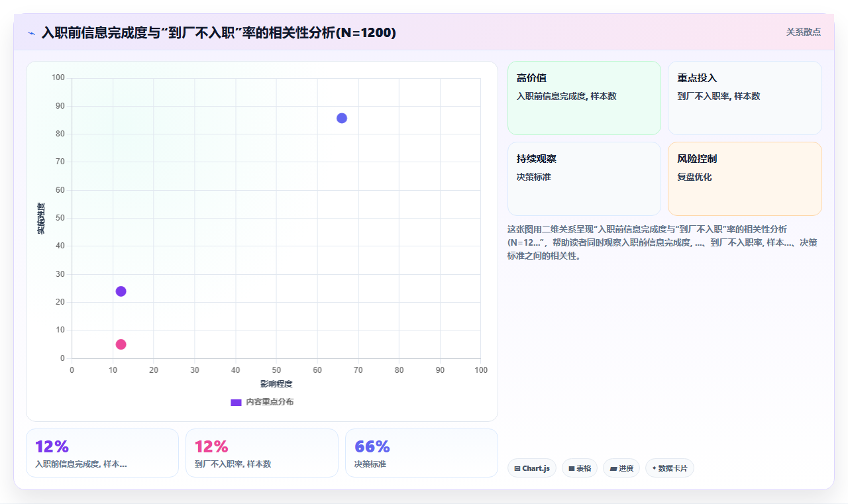Click the 进度 tag chip
Image resolution: width=848 pixels, height=504 pixels.
pyautogui.click(x=621, y=468)
